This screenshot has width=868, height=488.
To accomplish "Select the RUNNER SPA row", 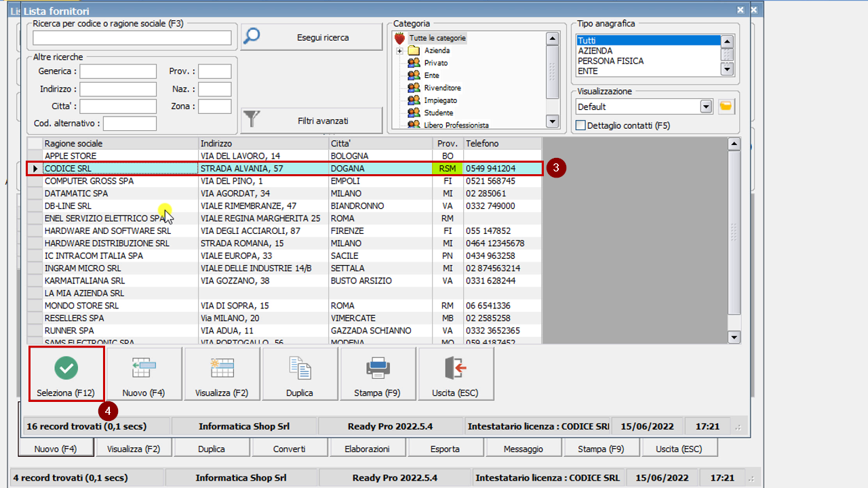I will pyautogui.click(x=284, y=331).
